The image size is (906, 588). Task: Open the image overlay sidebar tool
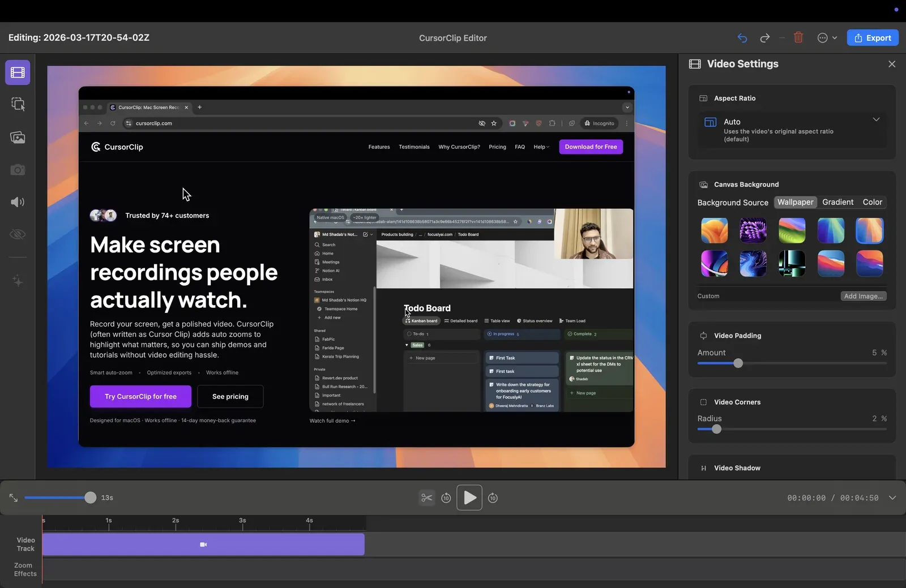(18, 137)
